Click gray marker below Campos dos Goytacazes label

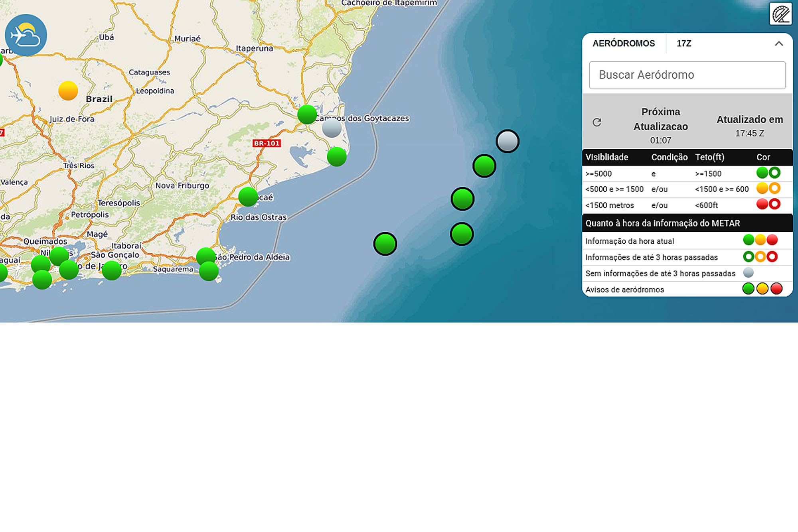tap(332, 128)
